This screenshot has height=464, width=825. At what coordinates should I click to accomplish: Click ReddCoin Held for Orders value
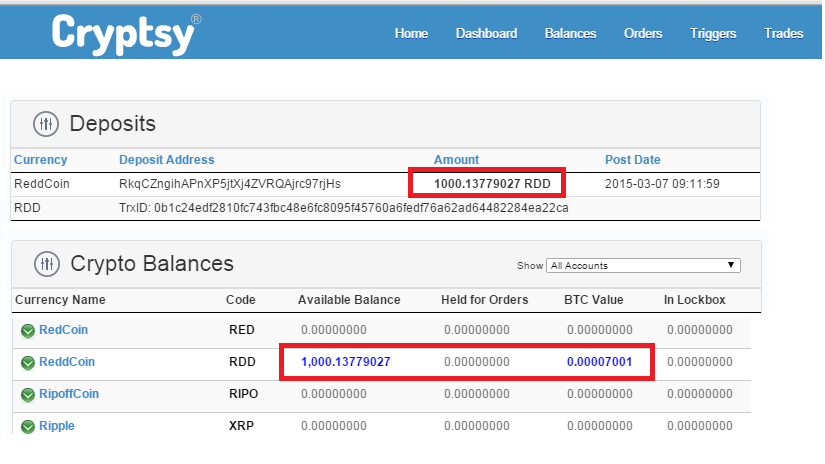coord(477,362)
